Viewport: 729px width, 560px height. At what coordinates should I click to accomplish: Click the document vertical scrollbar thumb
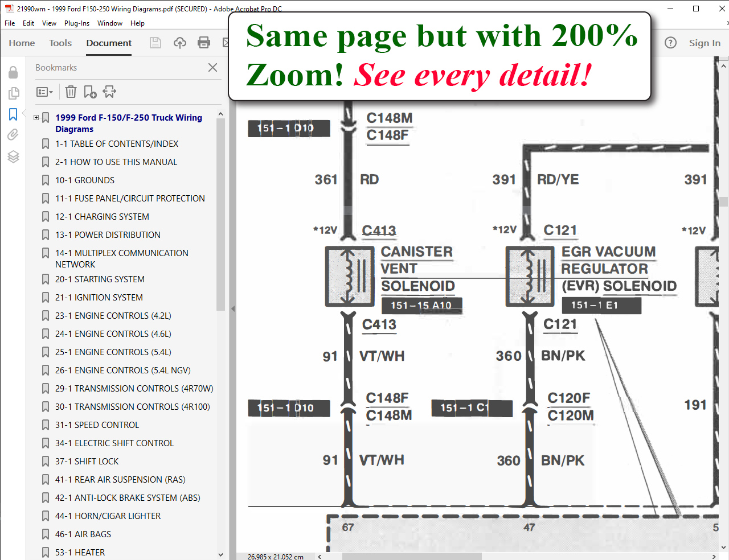(x=724, y=201)
